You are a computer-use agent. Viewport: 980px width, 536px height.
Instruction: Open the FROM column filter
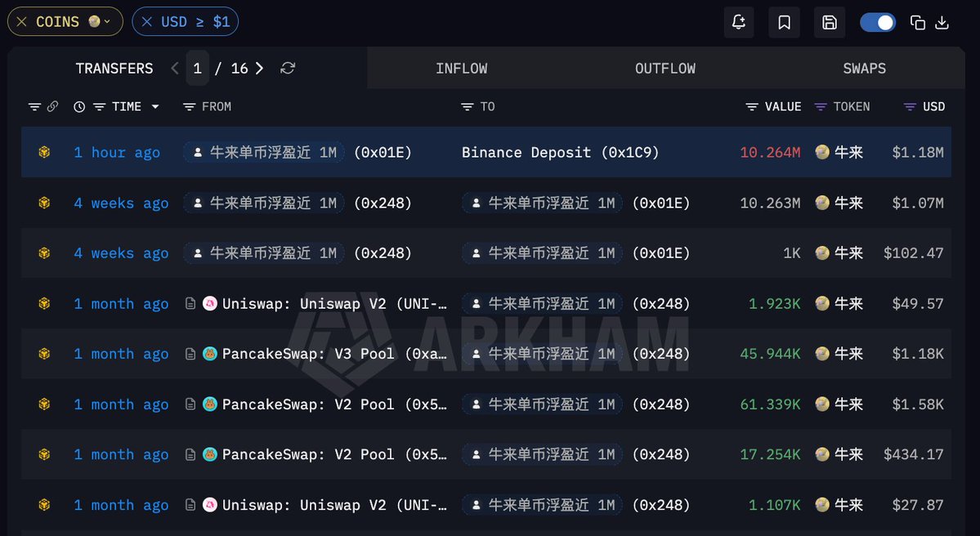189,107
